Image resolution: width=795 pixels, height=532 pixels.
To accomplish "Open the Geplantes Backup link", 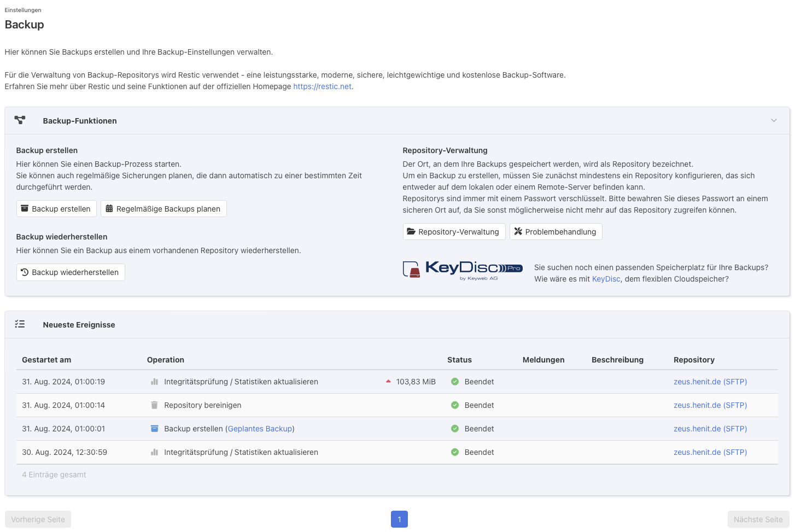I will click(x=260, y=429).
